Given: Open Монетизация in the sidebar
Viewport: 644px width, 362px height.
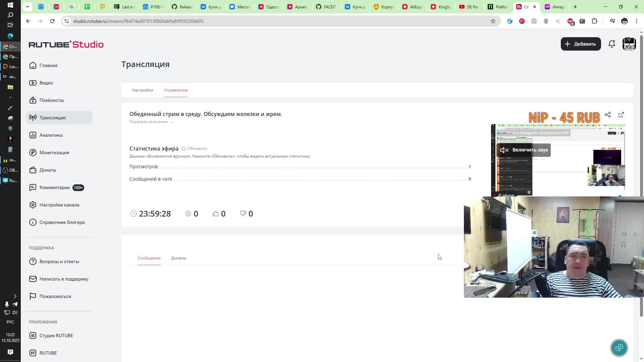Looking at the screenshot, I should click(54, 153).
